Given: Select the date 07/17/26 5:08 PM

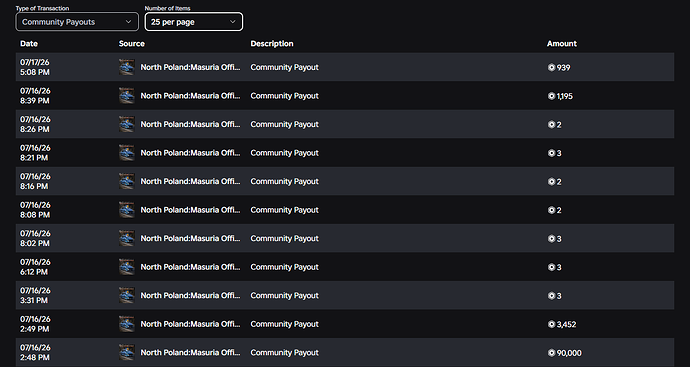Looking at the screenshot, I should pos(35,67).
